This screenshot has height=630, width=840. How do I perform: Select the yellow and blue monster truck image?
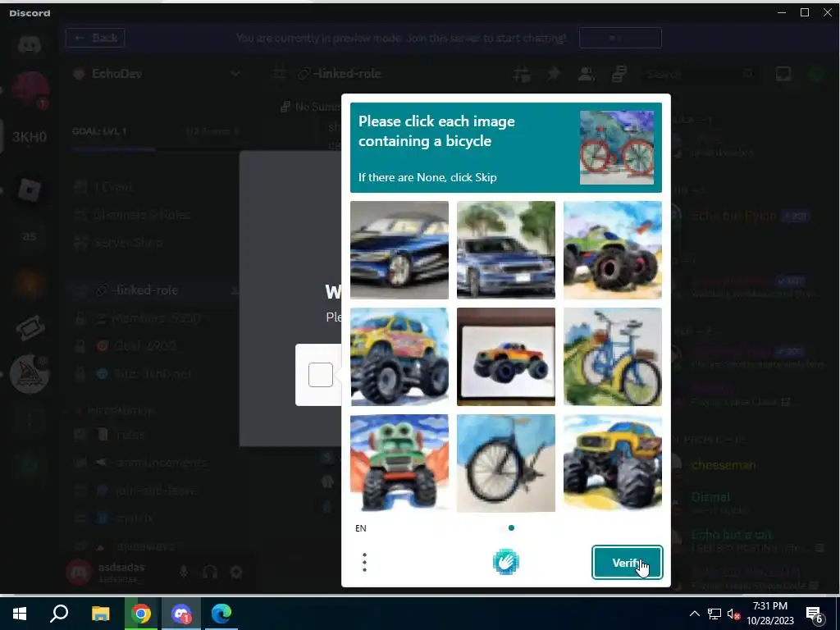coord(612,463)
